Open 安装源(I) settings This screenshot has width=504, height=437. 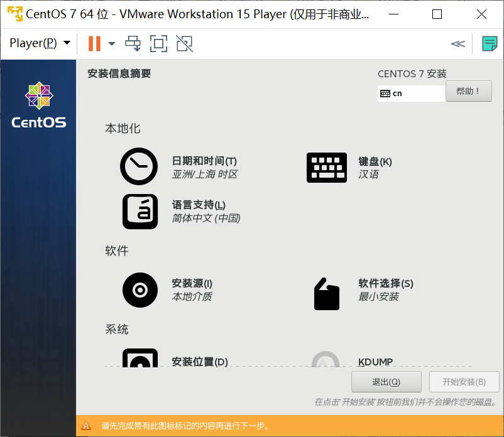(x=192, y=283)
